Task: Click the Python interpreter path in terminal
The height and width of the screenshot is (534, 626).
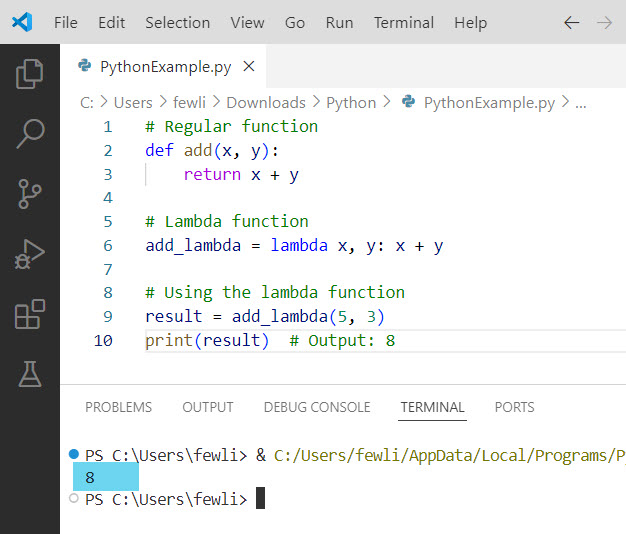Action: (449, 455)
